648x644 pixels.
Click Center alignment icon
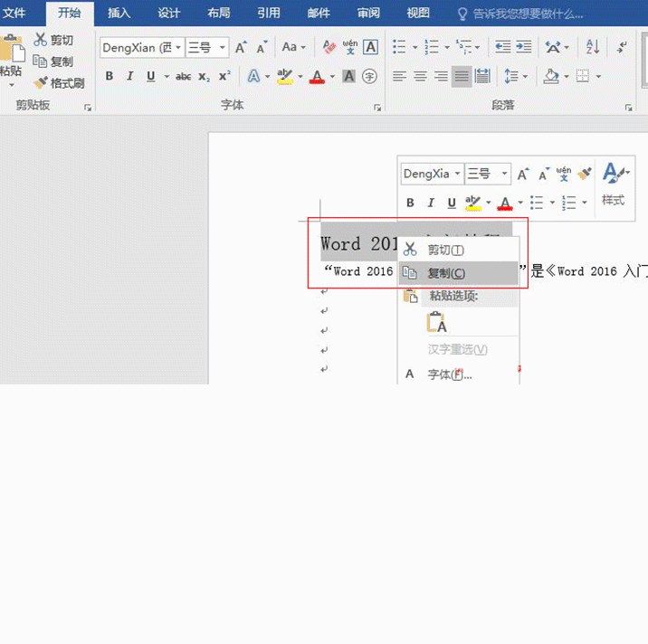[420, 76]
